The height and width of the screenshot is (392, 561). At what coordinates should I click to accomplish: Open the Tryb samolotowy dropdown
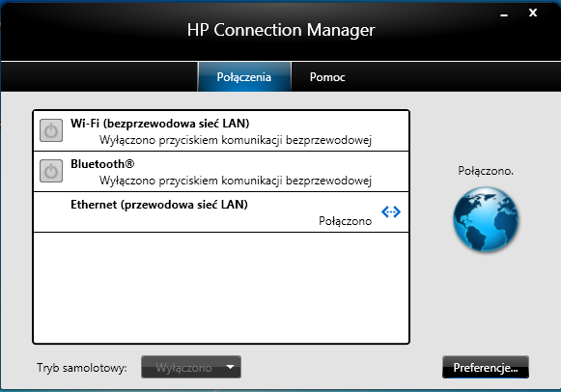tap(191, 367)
